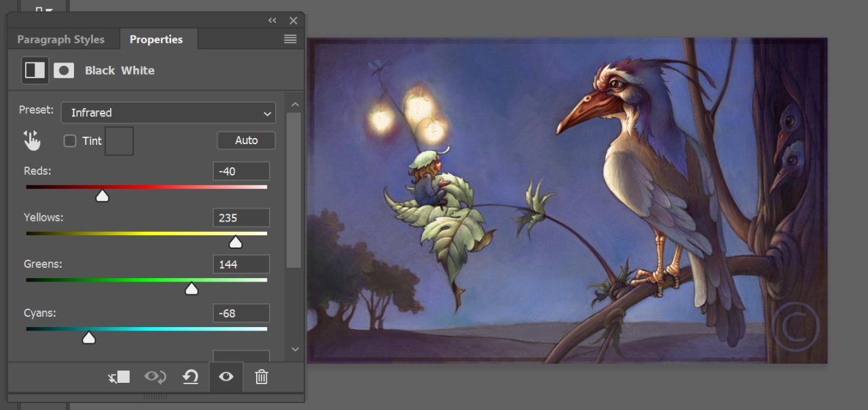The height and width of the screenshot is (410, 868).
Task: Click the Reds value field
Action: (x=241, y=171)
